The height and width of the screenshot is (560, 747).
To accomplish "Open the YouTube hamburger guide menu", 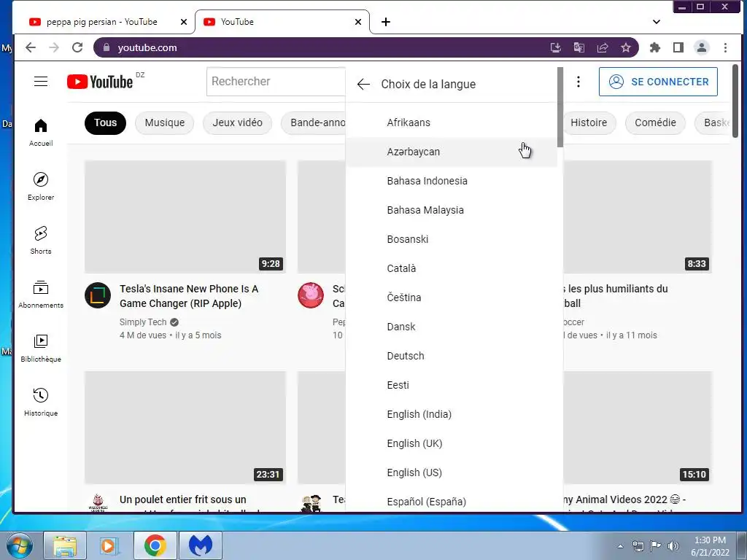I will [x=41, y=82].
